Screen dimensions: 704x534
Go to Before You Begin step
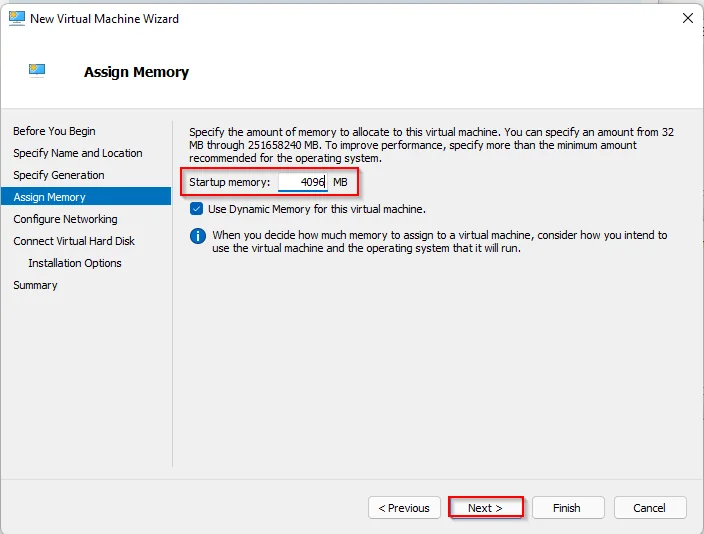54,131
